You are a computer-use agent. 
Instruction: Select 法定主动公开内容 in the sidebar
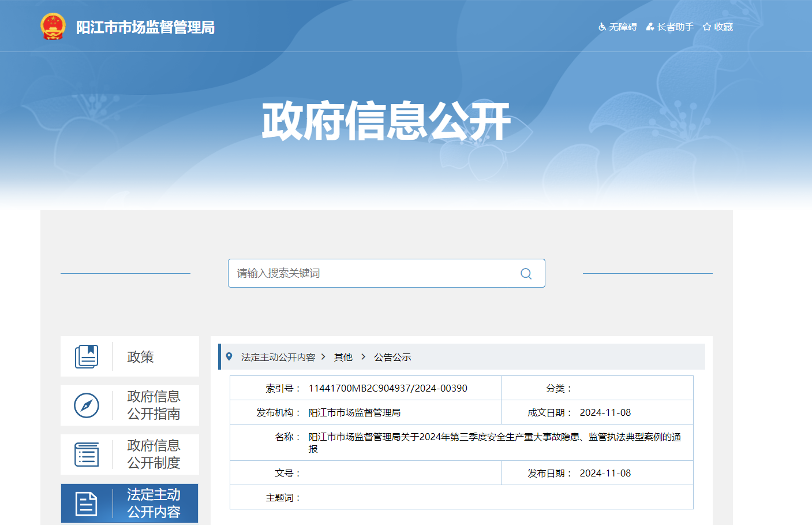tap(154, 504)
